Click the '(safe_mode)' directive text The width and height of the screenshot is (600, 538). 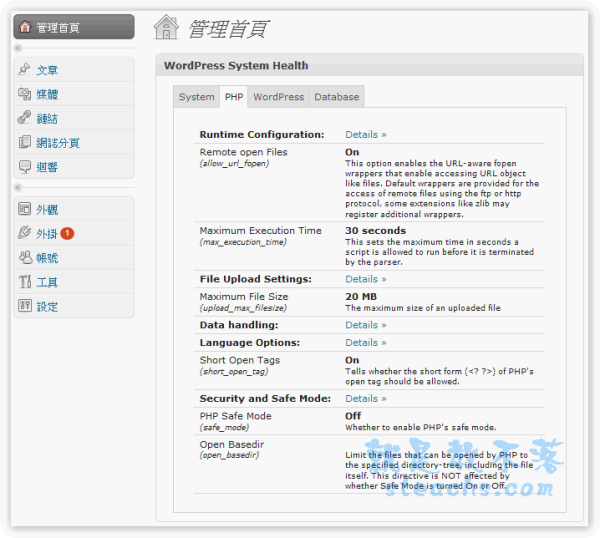click(224, 427)
